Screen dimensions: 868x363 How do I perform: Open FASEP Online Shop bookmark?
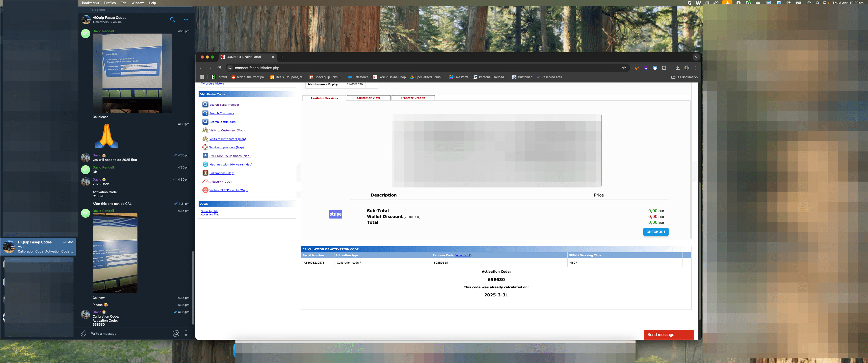pos(389,77)
